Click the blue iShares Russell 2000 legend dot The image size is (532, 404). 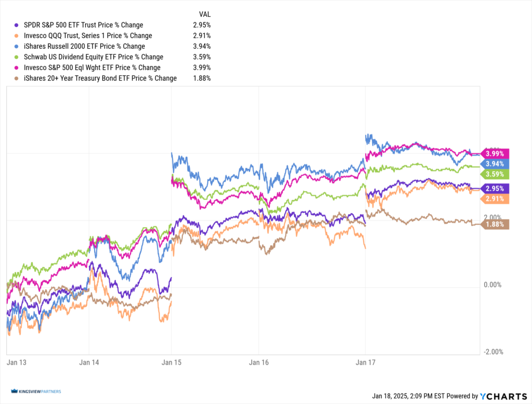(x=17, y=46)
